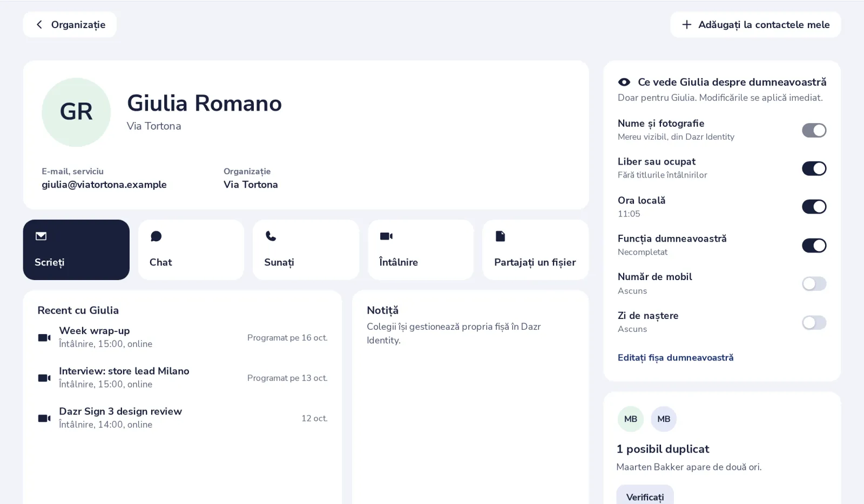Click Programat pe 13 oct. label

287,378
